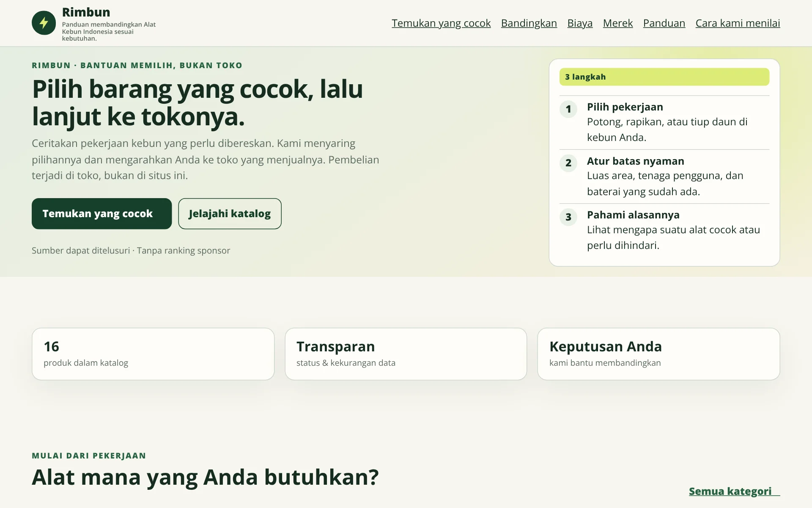Screen dimensions: 812x508
Task: Click the hero headline Pilih barang yang cocok
Action: [x=198, y=102]
